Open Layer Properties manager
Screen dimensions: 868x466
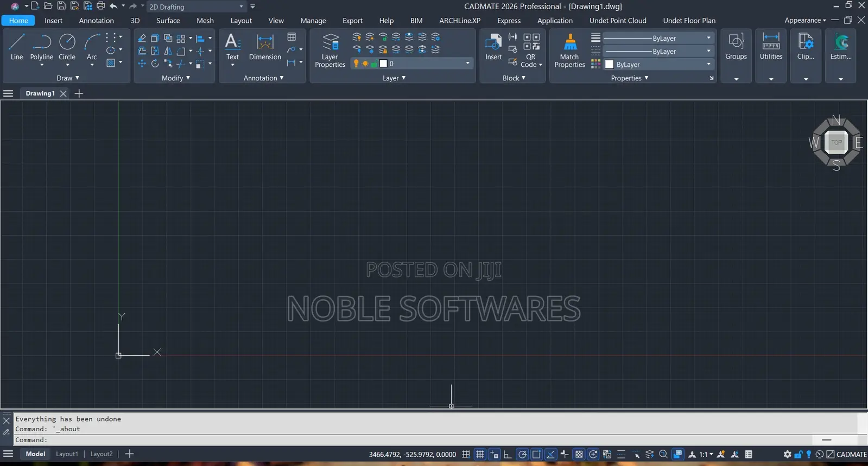(330, 50)
